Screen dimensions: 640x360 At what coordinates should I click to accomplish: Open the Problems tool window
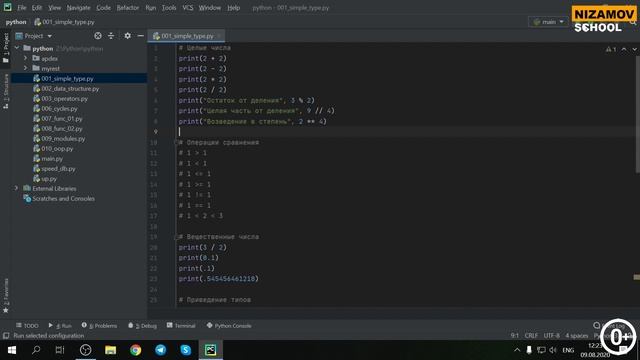[99, 325]
